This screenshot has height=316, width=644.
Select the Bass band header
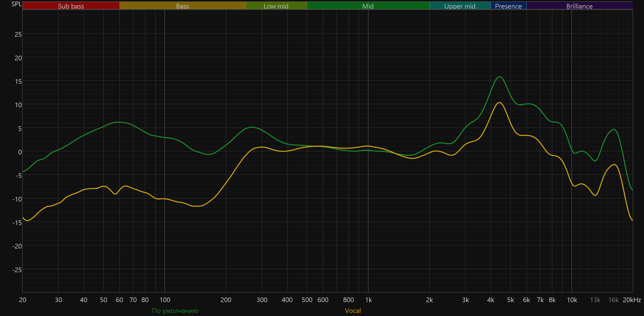[182, 6]
